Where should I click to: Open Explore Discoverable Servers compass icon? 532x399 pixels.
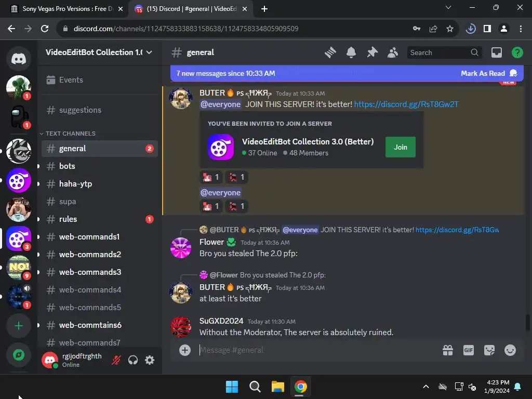pyautogui.click(x=19, y=355)
